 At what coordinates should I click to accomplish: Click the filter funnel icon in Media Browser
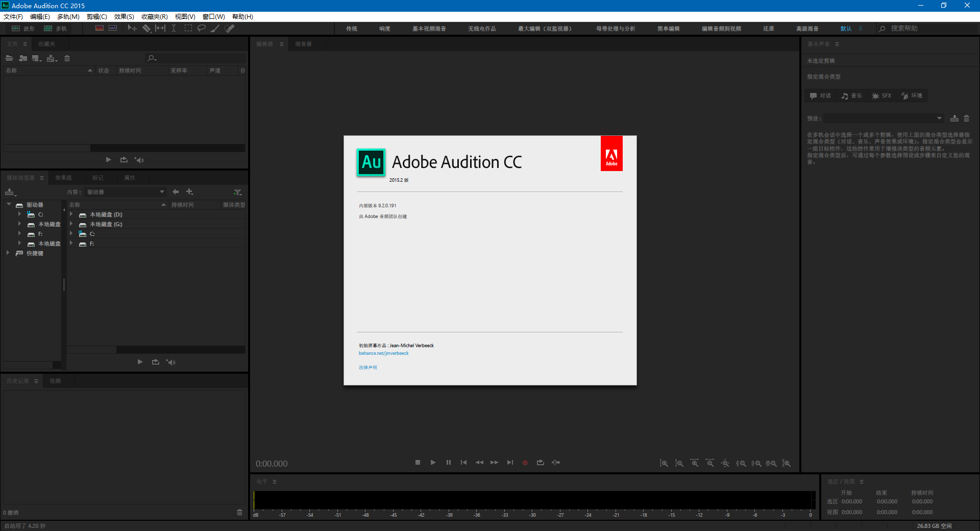pyautogui.click(x=237, y=192)
